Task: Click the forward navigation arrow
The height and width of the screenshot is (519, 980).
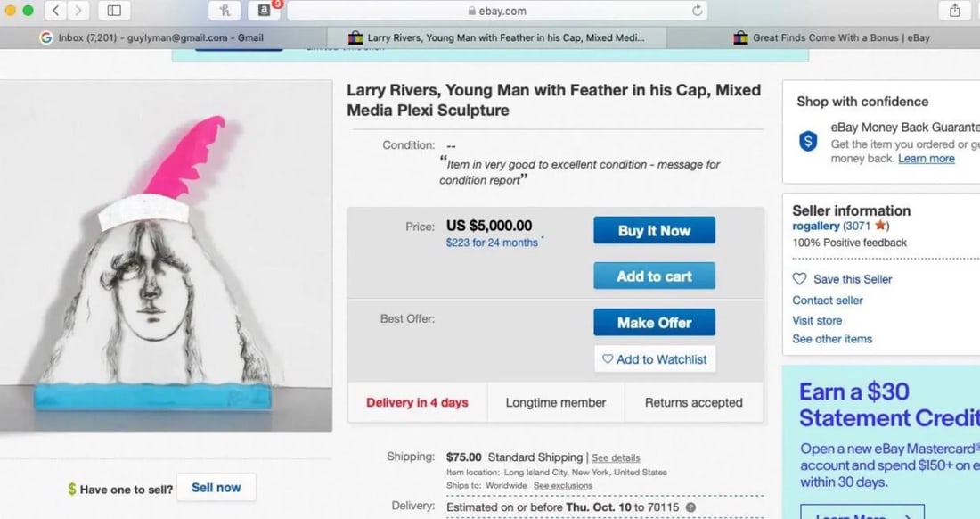Action: point(78,12)
